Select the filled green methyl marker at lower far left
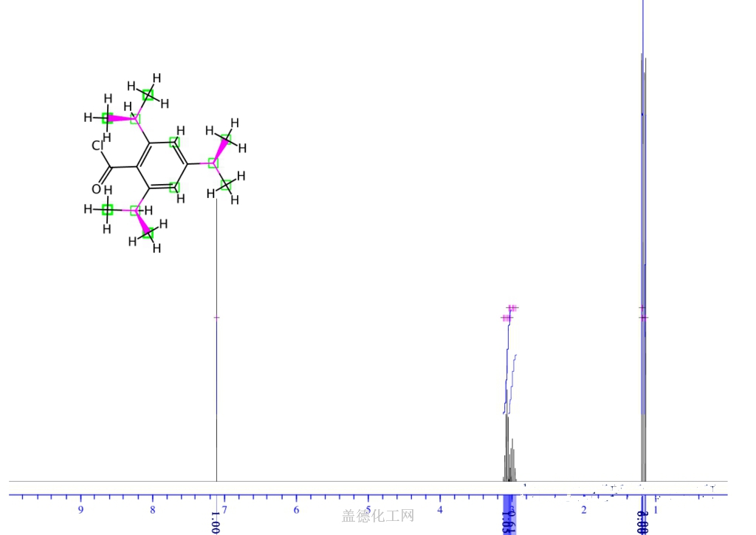The height and width of the screenshot is (535, 756). click(108, 209)
